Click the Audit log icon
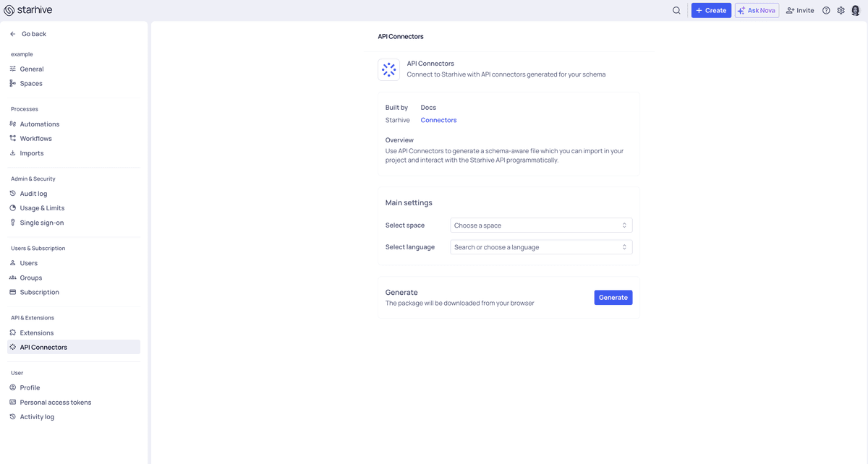This screenshot has width=868, height=464. pyautogui.click(x=12, y=193)
